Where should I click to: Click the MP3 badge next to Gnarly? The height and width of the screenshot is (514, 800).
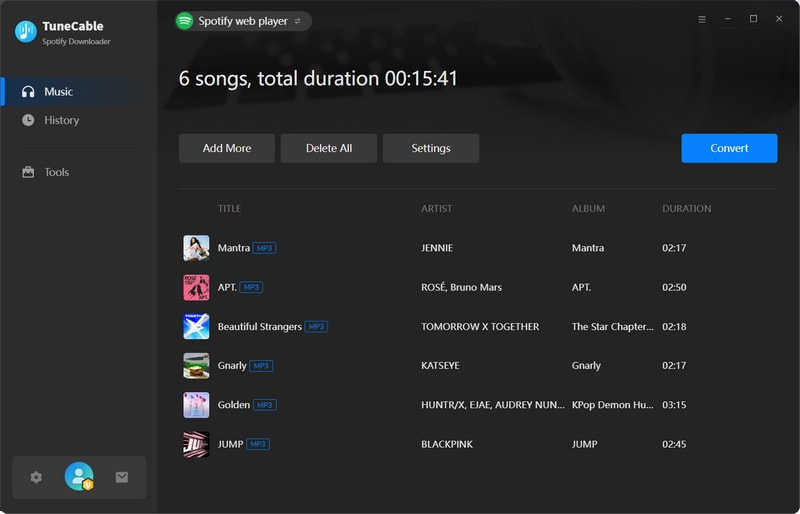click(261, 365)
